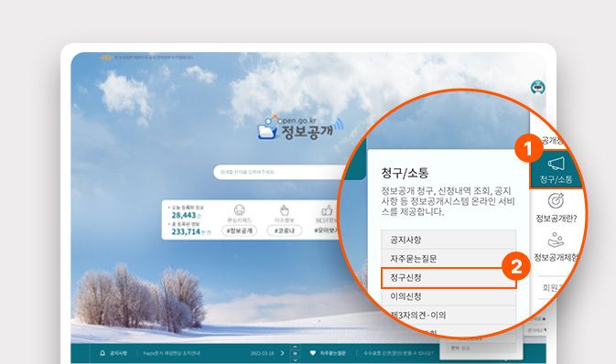
Task: Click the 관심키워드 smiley icon
Action: click(x=239, y=210)
